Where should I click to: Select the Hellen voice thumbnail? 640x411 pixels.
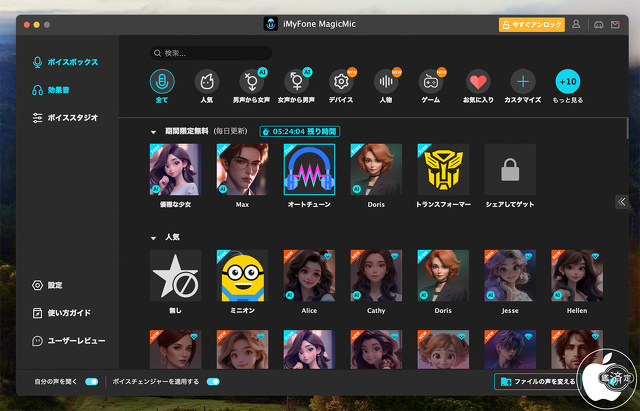click(577, 275)
